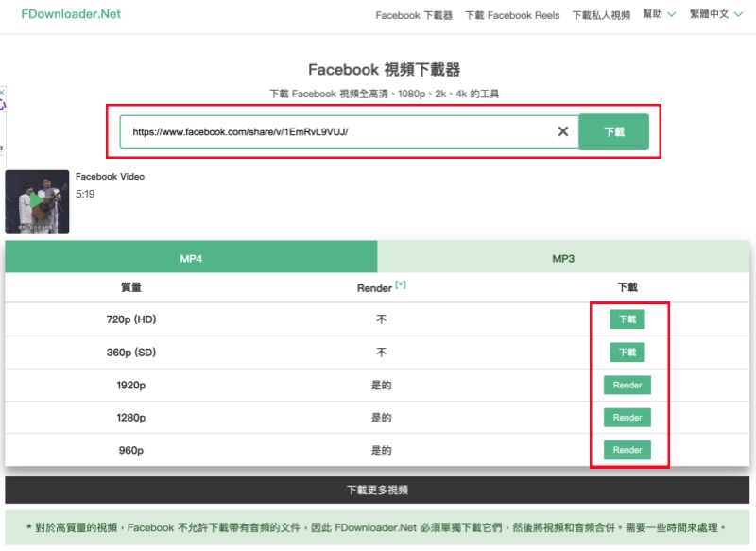The width and height of the screenshot is (756, 551).
Task: Select the 1920p quality cell
Action: (130, 386)
